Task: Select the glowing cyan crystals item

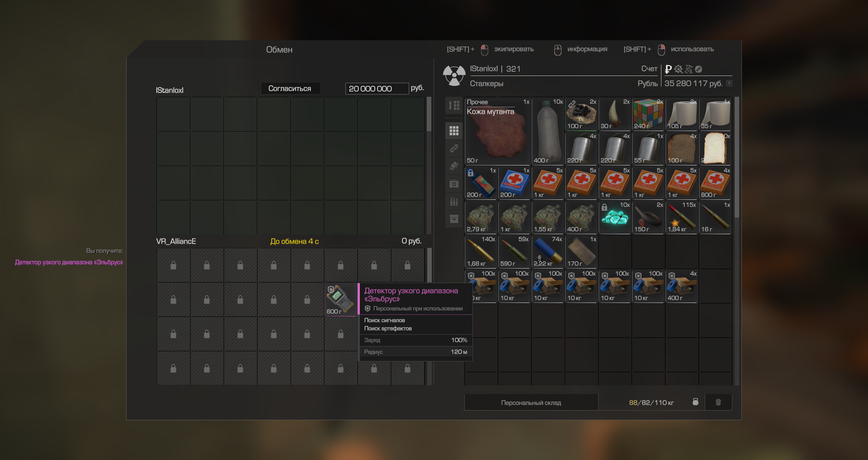Action: point(615,217)
